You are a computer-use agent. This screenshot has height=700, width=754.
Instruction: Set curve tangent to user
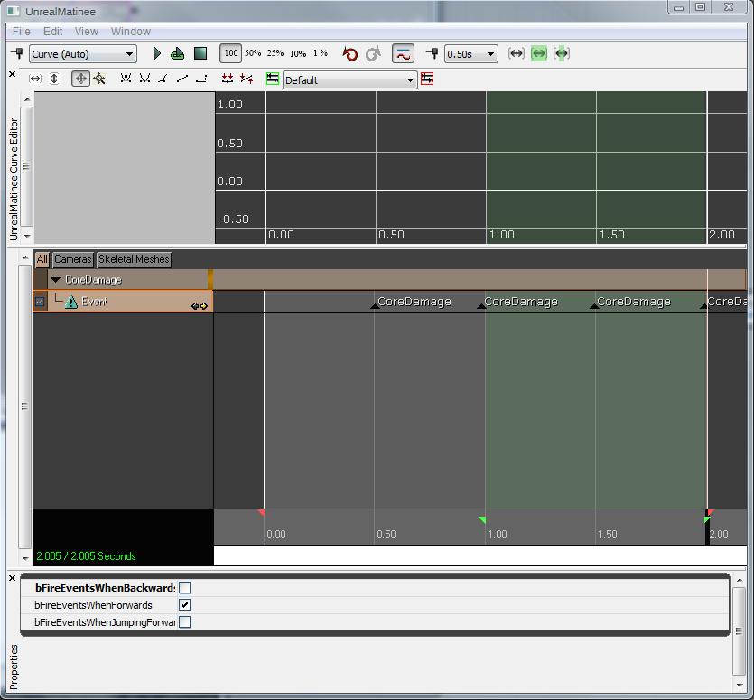(x=144, y=79)
